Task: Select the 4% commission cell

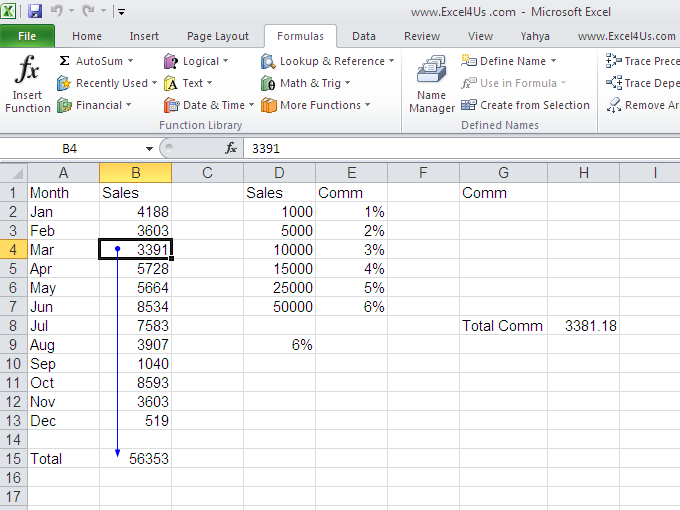Action: (x=351, y=268)
